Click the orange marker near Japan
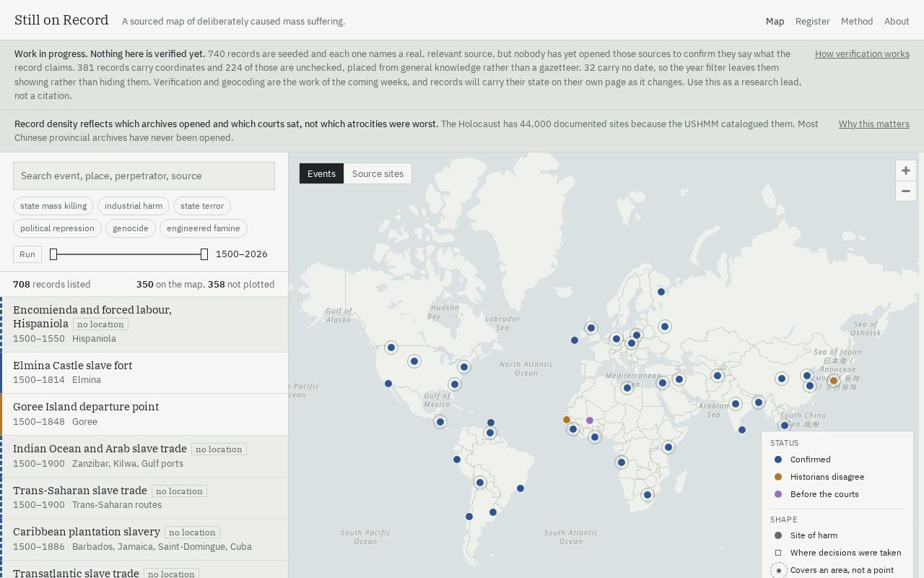Screen dimensions: 924x578 [834, 381]
